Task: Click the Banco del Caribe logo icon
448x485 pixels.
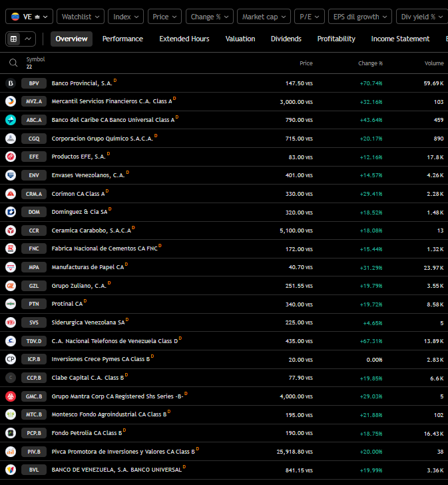Action: pyautogui.click(x=11, y=120)
